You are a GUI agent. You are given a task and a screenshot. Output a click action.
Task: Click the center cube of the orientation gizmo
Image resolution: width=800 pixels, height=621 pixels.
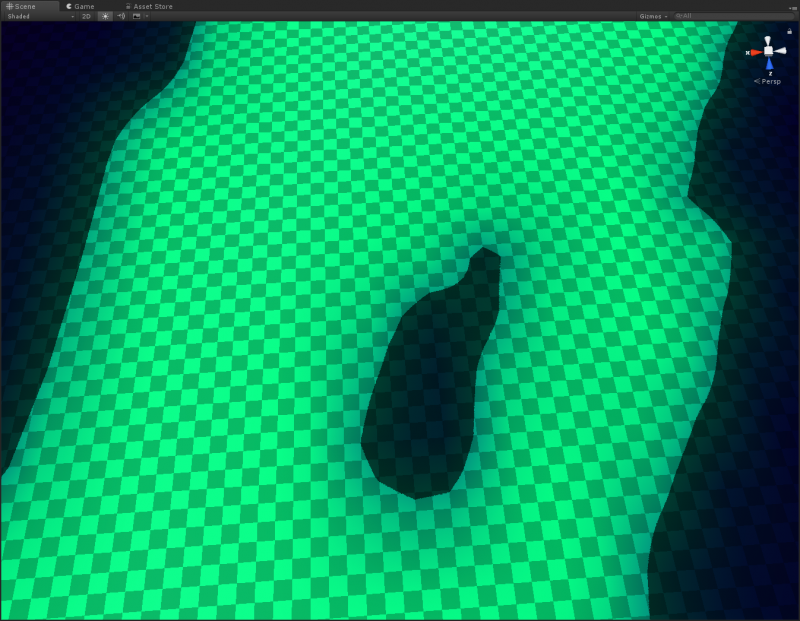[769, 50]
